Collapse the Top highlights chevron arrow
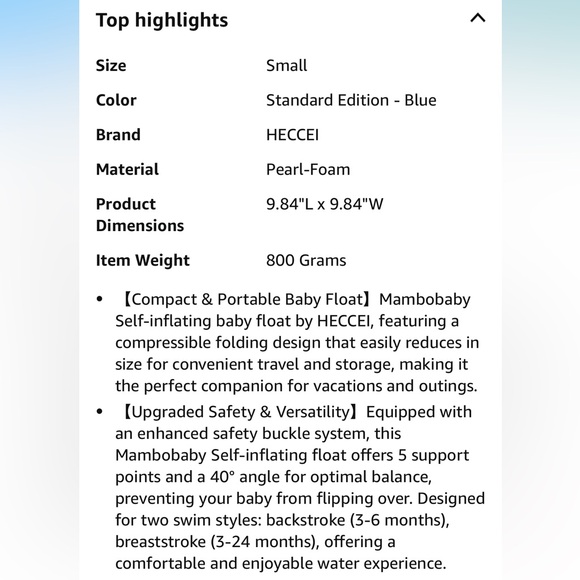Screen dimensions: 580x580 (x=478, y=18)
